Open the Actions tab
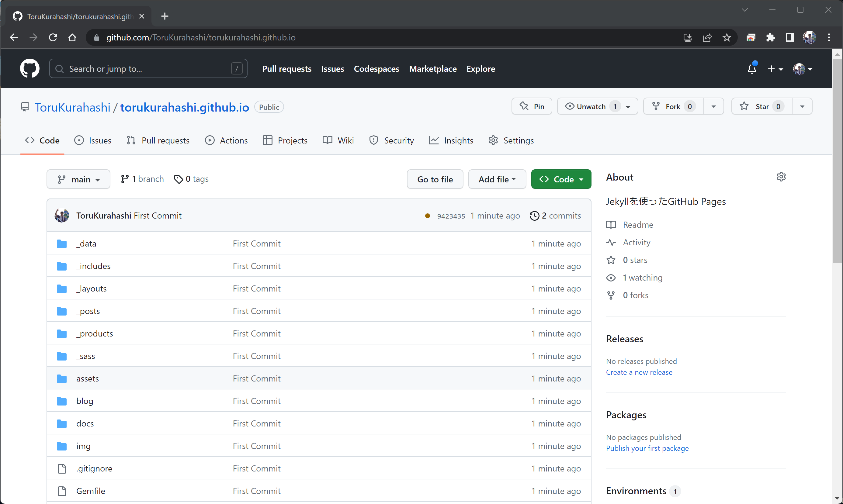Viewport: 843px width, 504px height. pos(226,141)
